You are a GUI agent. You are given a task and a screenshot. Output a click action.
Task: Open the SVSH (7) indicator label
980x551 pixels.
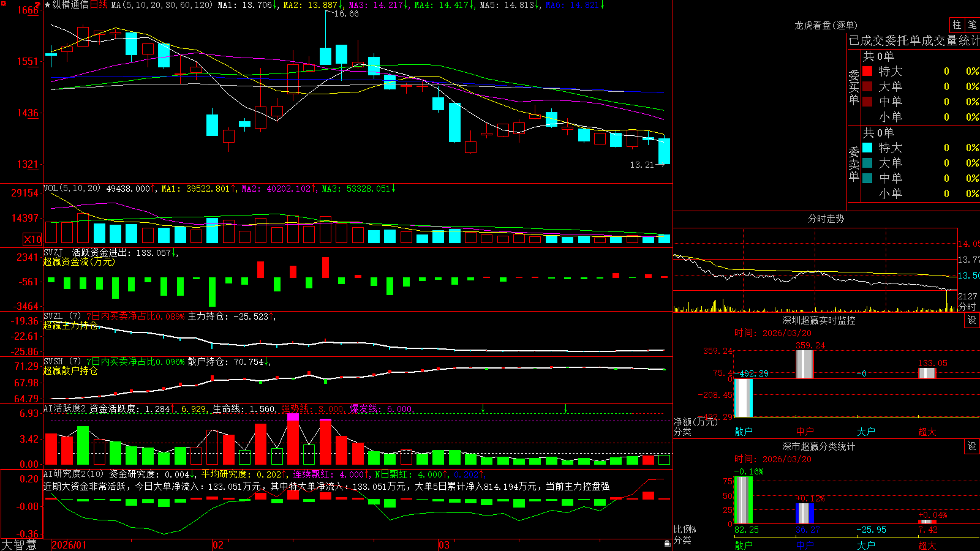[62, 362]
